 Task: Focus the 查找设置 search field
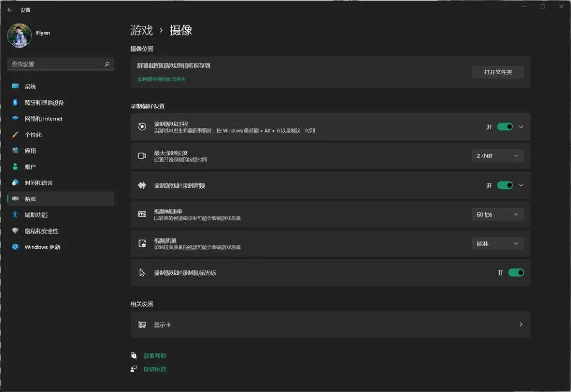pos(60,64)
